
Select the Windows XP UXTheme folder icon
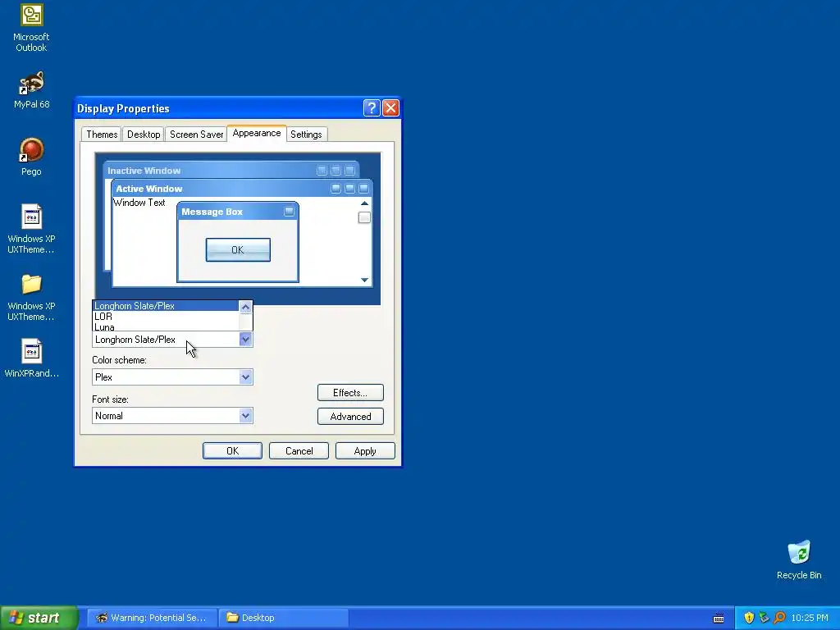pyautogui.click(x=32, y=285)
